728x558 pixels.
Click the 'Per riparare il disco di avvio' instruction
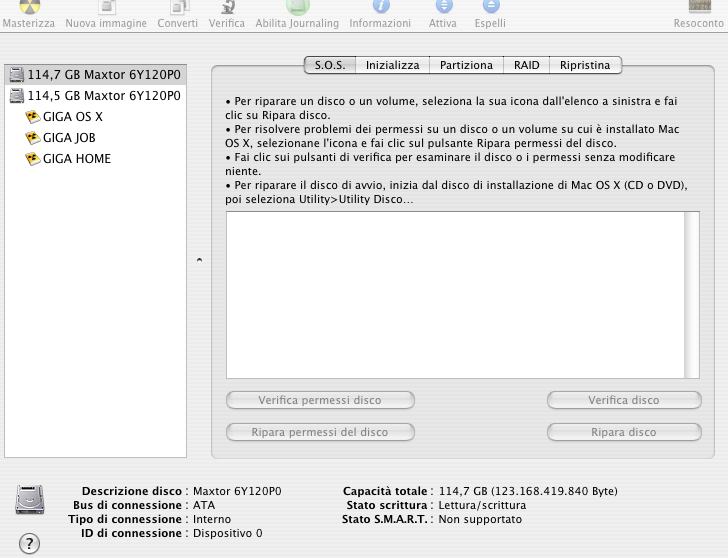click(x=456, y=192)
